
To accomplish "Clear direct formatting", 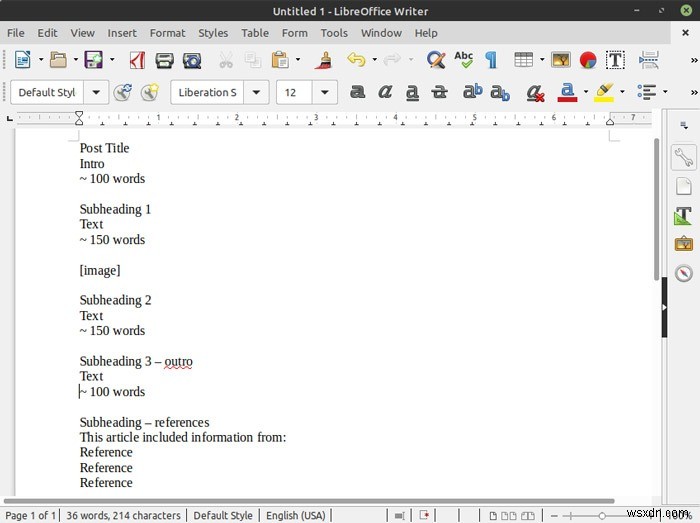I will tap(535, 93).
